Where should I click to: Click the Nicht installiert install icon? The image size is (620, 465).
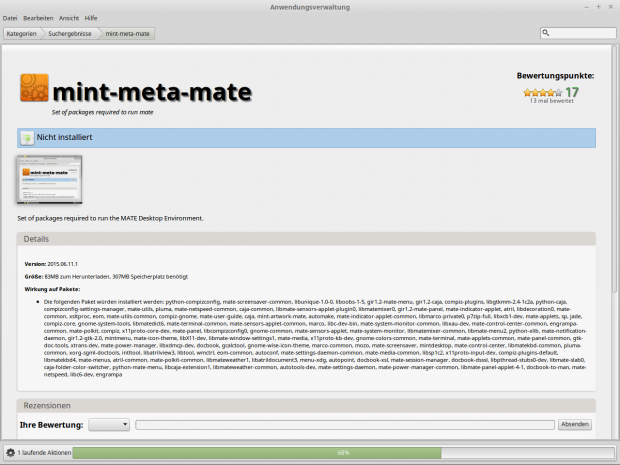pyautogui.click(x=27, y=138)
